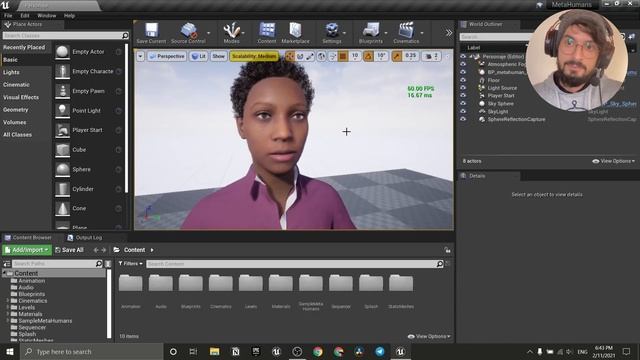Image resolution: width=640 pixels, height=360 pixels.
Task: Hide the Light Source actor eye icon
Action: point(463,88)
